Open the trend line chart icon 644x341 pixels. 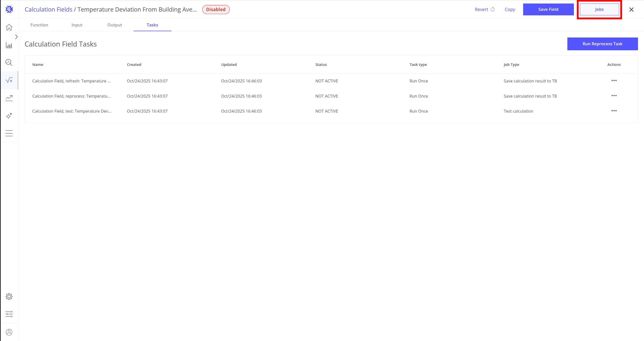[9, 98]
